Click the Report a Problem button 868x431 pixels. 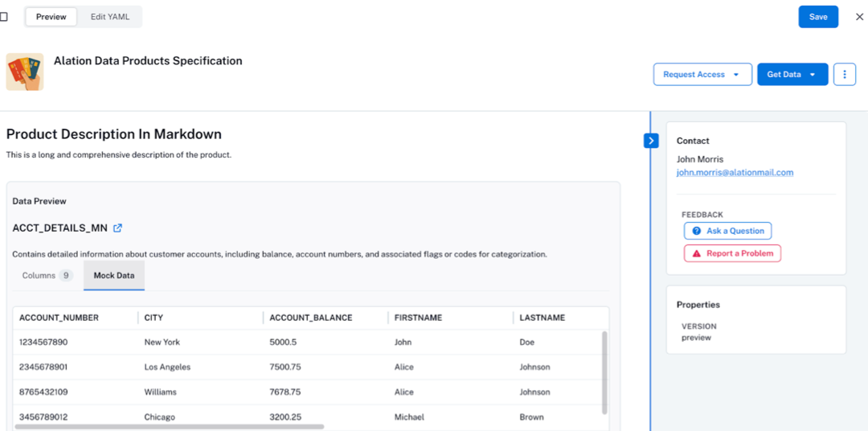pos(732,253)
